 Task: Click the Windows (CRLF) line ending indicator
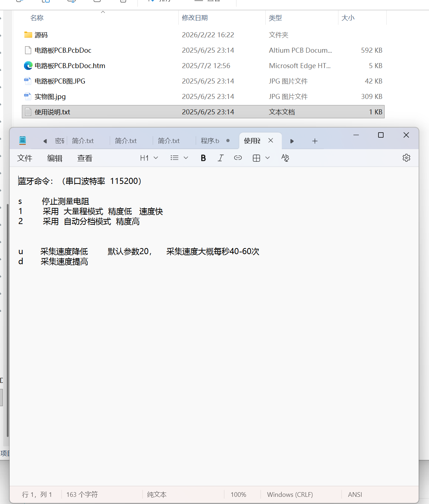[290, 495]
